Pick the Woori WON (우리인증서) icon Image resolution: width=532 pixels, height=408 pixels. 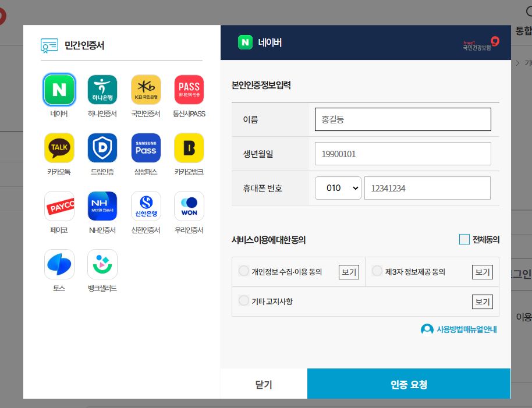pos(189,206)
